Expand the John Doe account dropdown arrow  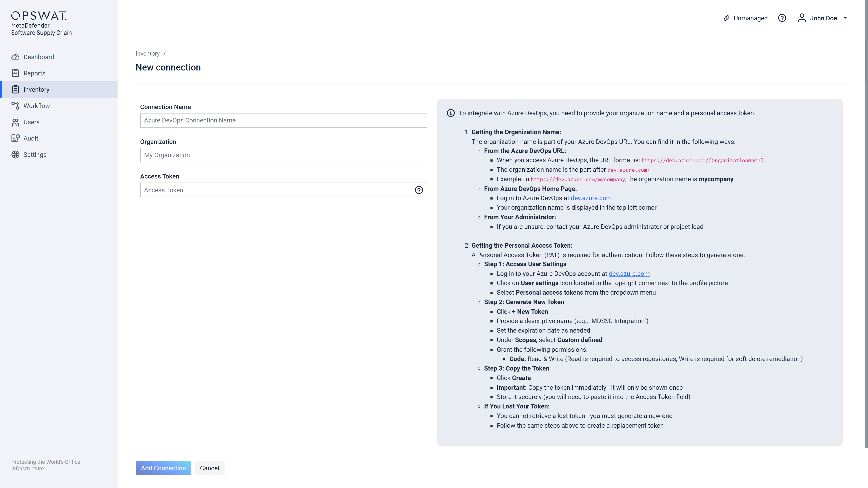coord(845,18)
